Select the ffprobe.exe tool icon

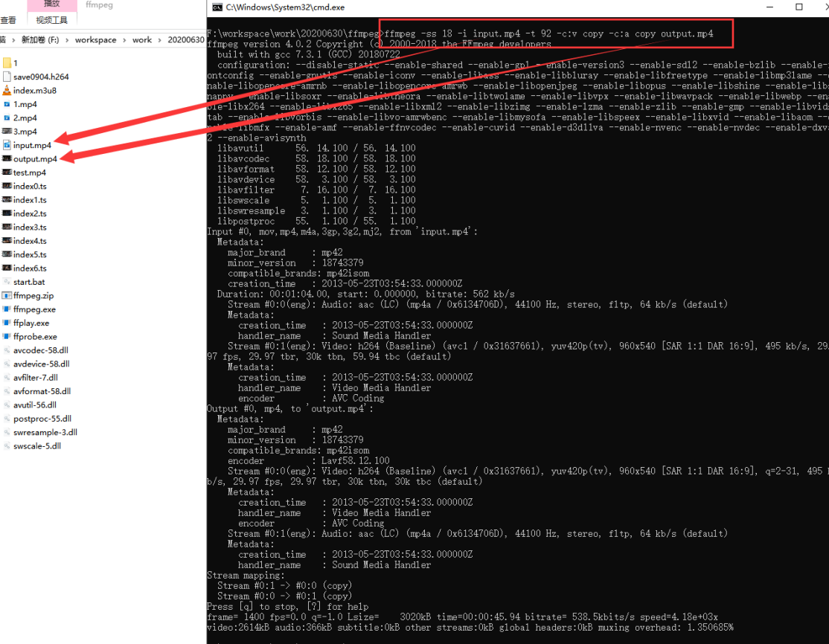33,336
